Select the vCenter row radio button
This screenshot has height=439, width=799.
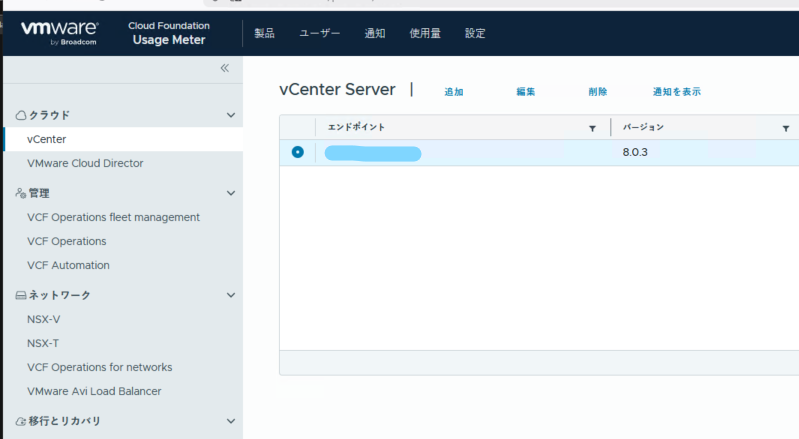297,153
